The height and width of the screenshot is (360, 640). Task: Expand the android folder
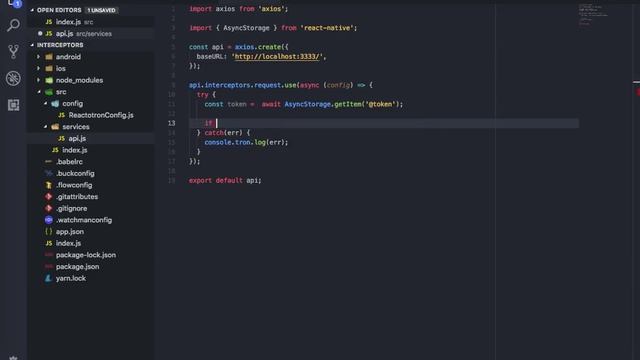click(x=39, y=57)
